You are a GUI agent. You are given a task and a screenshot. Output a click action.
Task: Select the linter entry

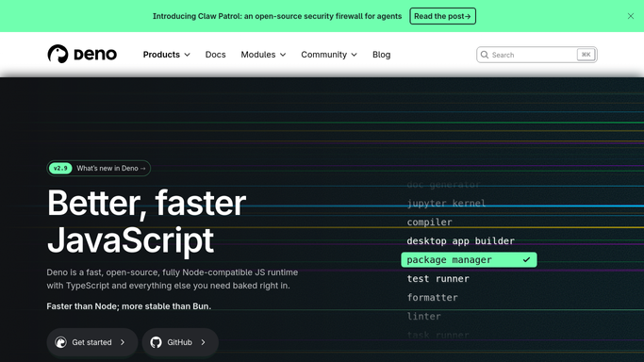coord(424,317)
